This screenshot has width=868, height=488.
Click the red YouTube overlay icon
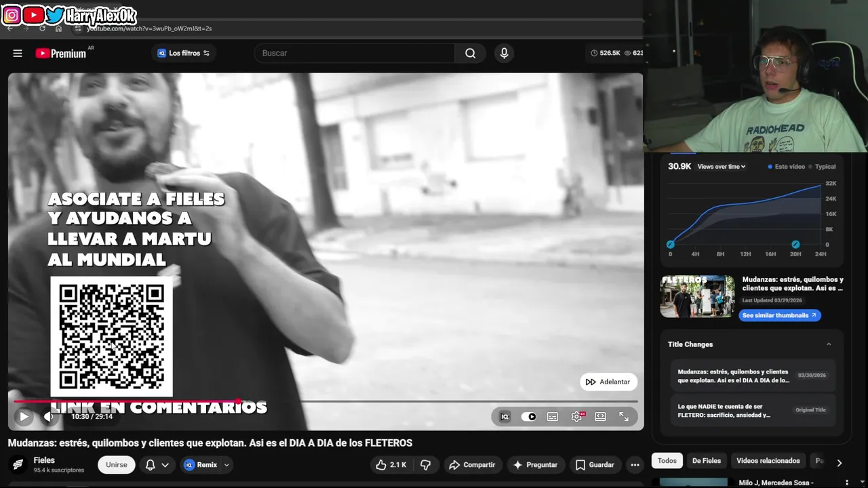point(33,15)
